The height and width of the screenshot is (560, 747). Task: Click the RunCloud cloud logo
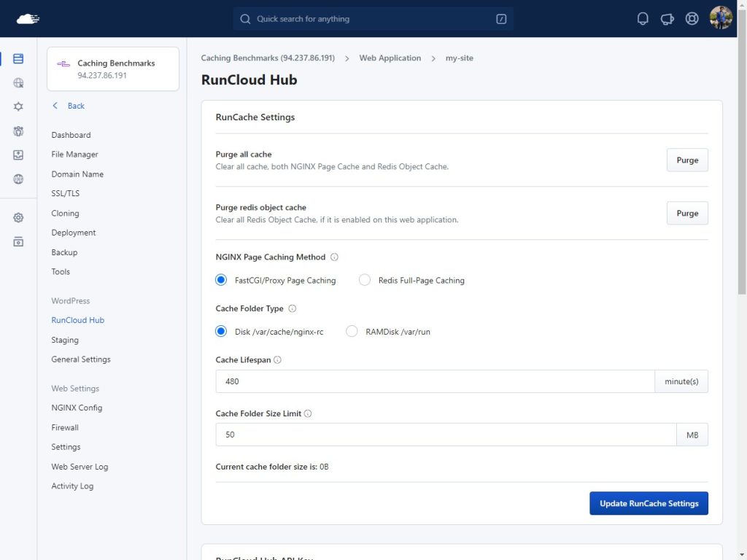point(28,19)
